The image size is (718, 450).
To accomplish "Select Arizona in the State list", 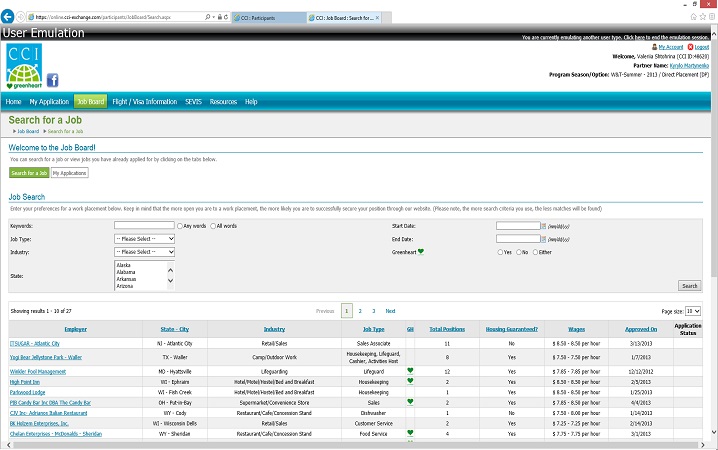I will 125,286.
